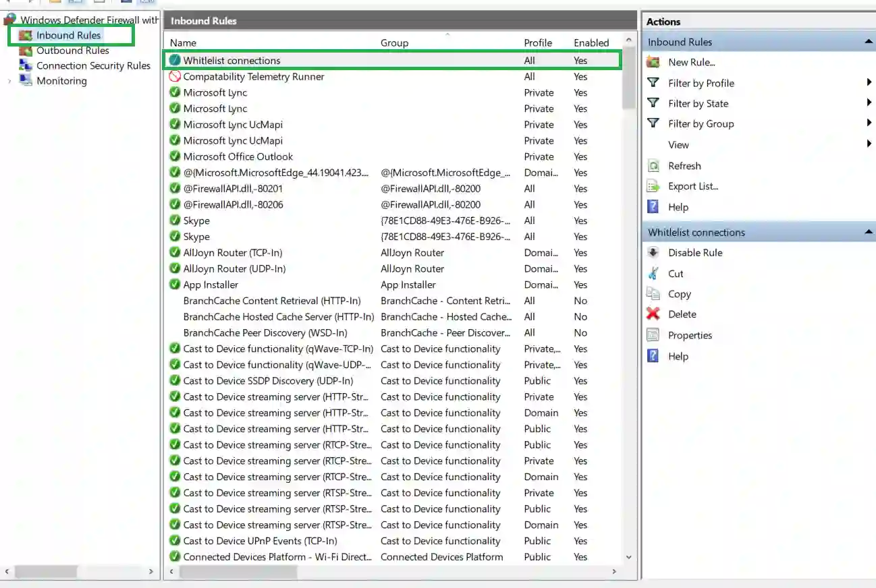876x588 pixels.
Task: Open the Filter by Profile submenu arrow
Action: (869, 83)
